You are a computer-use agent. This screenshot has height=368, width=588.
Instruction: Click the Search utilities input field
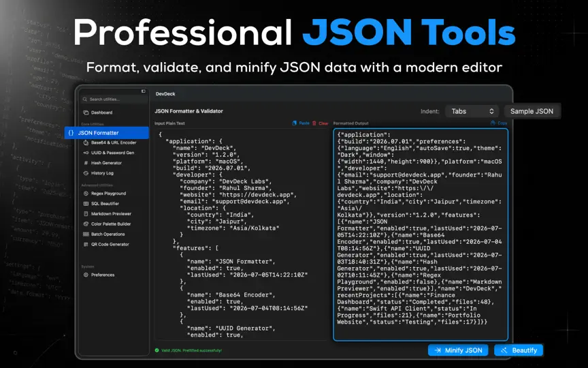coord(114,99)
